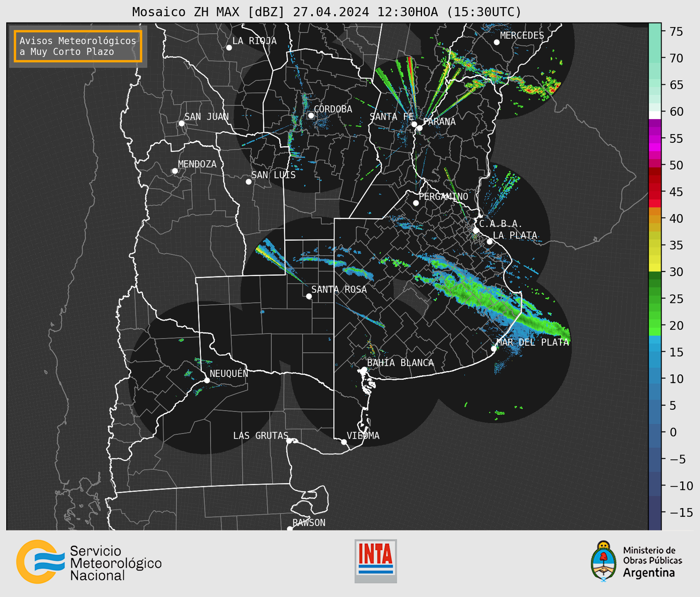Viewport: 700px width, 597px height.
Task: Click the 45 dBZ red color on scale
Action: (x=655, y=192)
